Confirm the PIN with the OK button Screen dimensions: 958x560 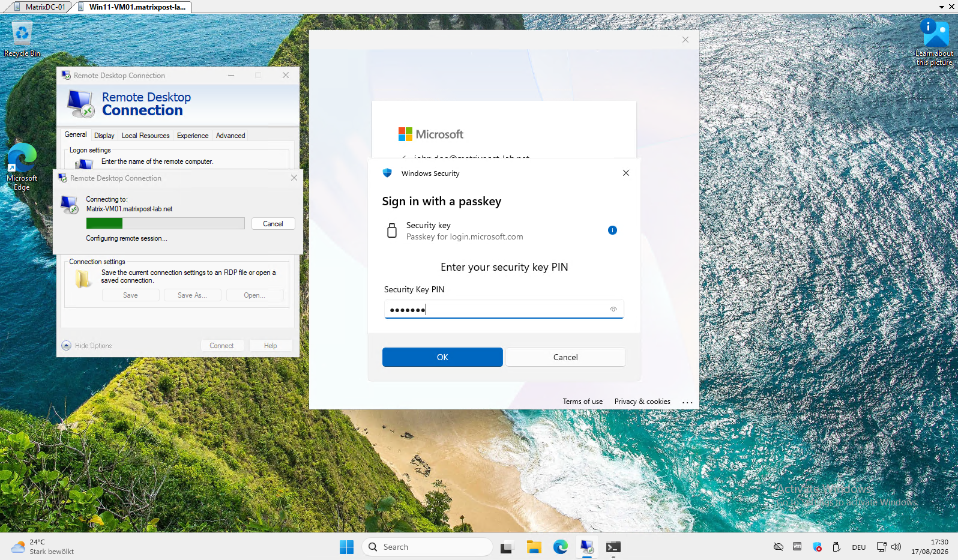(x=442, y=357)
